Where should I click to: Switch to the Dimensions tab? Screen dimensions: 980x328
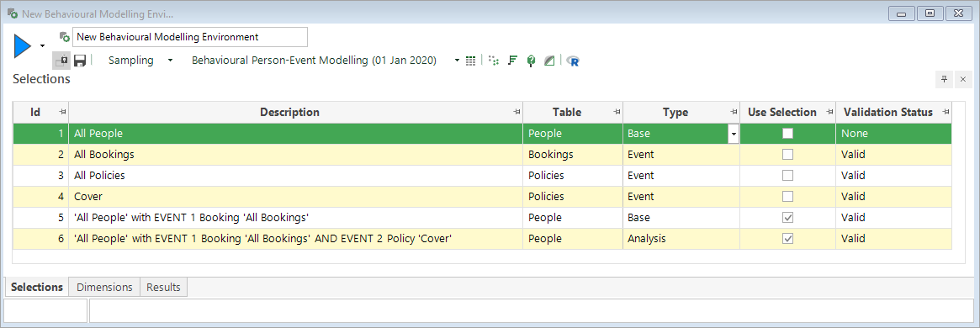(x=104, y=288)
